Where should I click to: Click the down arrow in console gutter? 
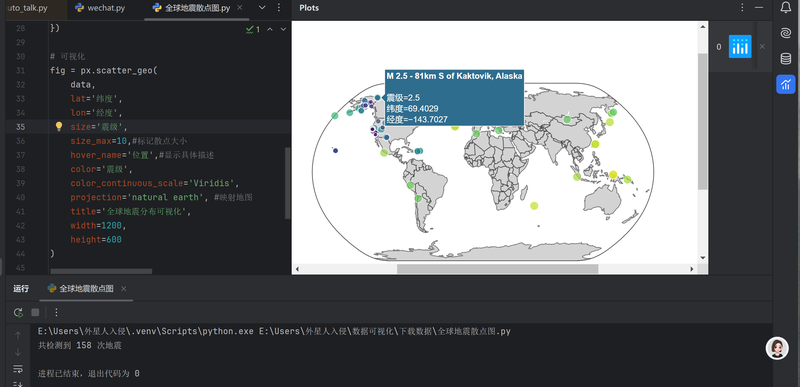click(x=18, y=352)
